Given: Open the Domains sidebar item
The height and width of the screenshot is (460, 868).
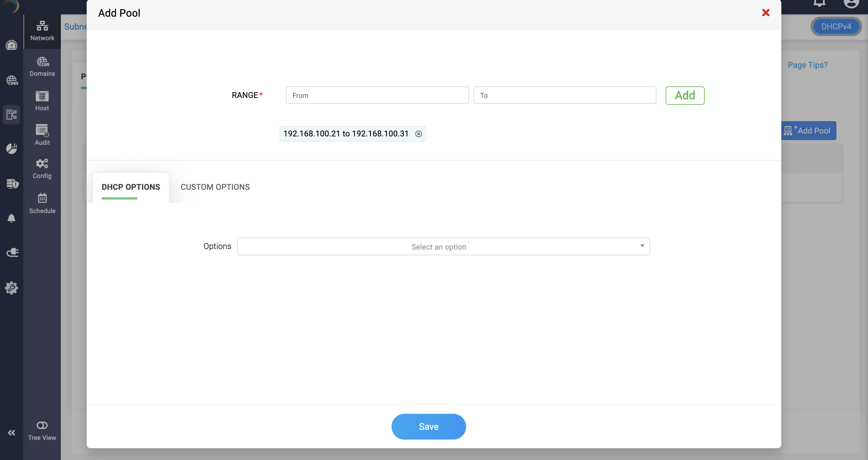Looking at the screenshot, I should click(x=42, y=67).
